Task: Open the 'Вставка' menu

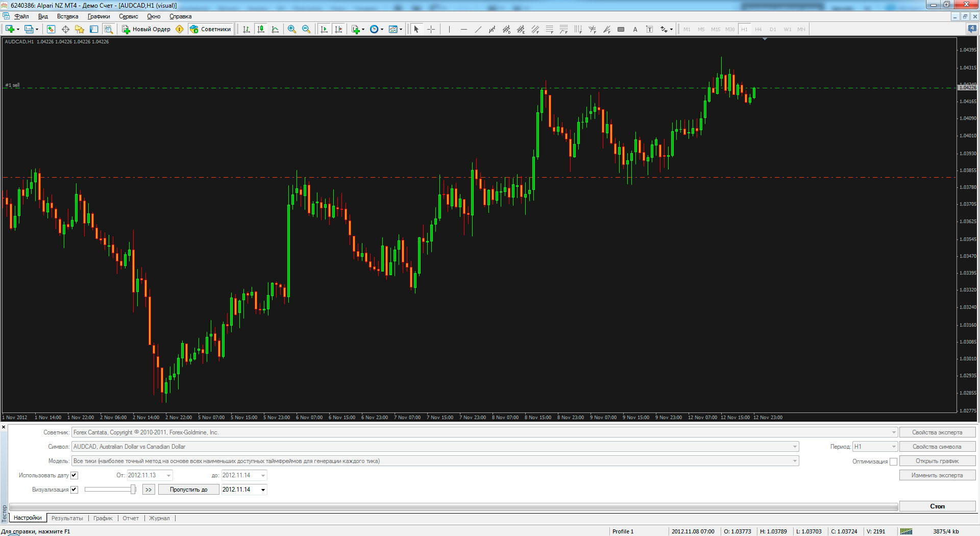Action: click(x=67, y=16)
